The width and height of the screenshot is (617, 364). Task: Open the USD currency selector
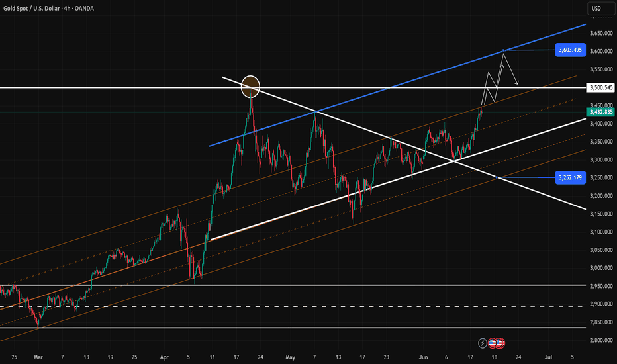pos(601,8)
